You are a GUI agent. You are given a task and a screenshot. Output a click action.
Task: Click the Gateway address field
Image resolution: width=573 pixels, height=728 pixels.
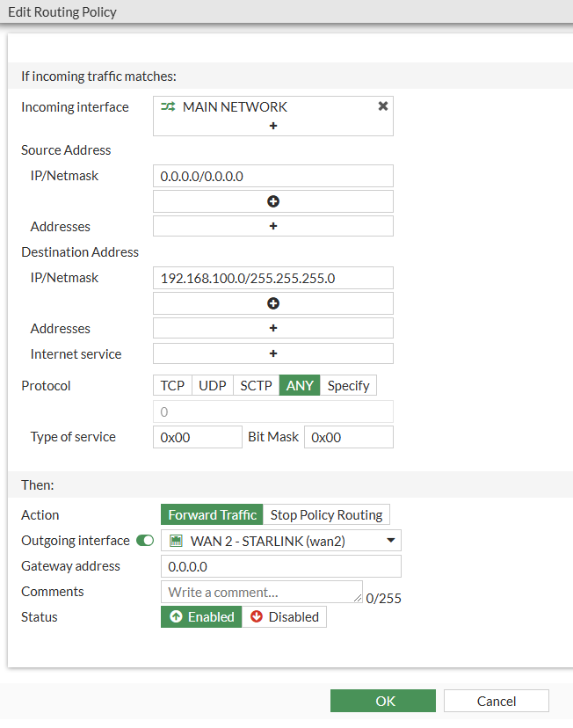[x=281, y=566]
